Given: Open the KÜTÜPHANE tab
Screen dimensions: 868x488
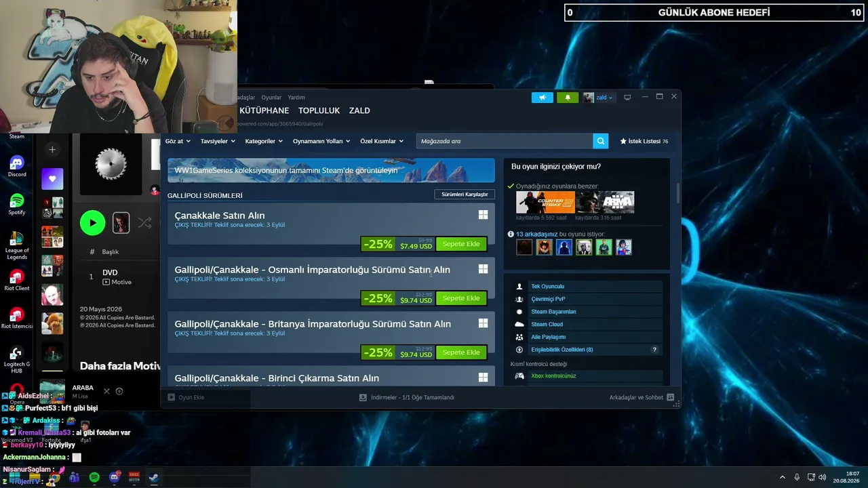Looking at the screenshot, I should (x=264, y=110).
